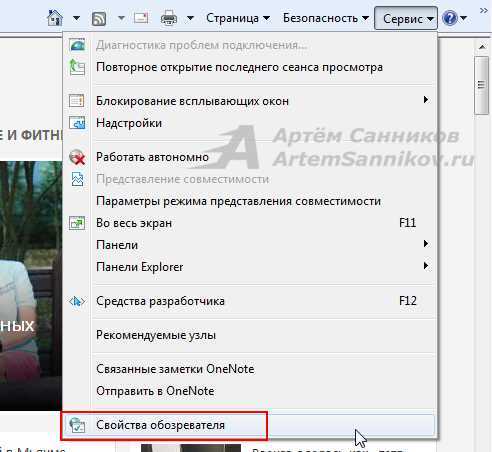
Task: Click the scrollbar up arrow
Action: pos(482,47)
